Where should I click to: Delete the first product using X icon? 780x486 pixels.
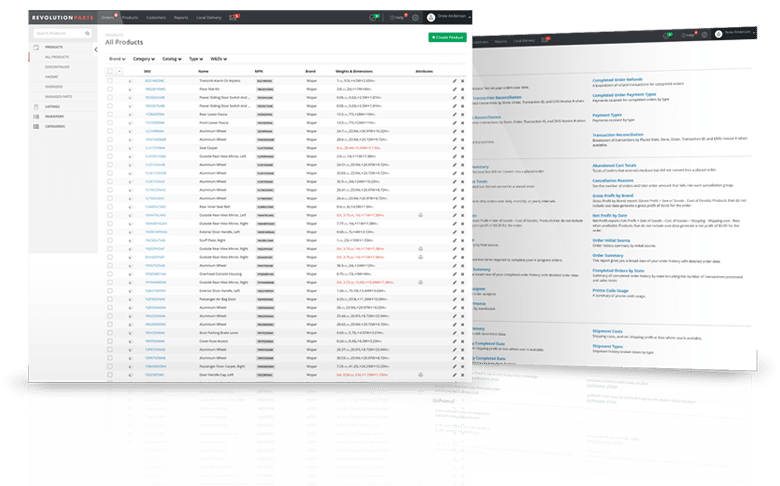click(x=462, y=80)
